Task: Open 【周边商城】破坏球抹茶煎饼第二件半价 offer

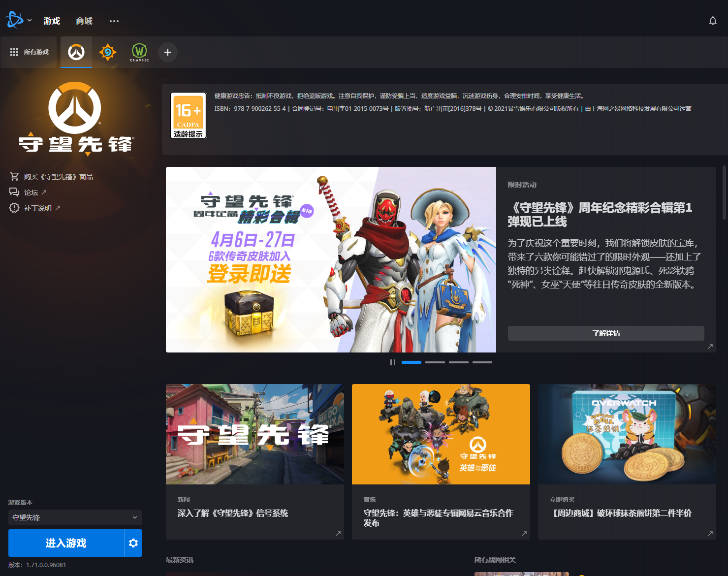Action: coord(621,513)
